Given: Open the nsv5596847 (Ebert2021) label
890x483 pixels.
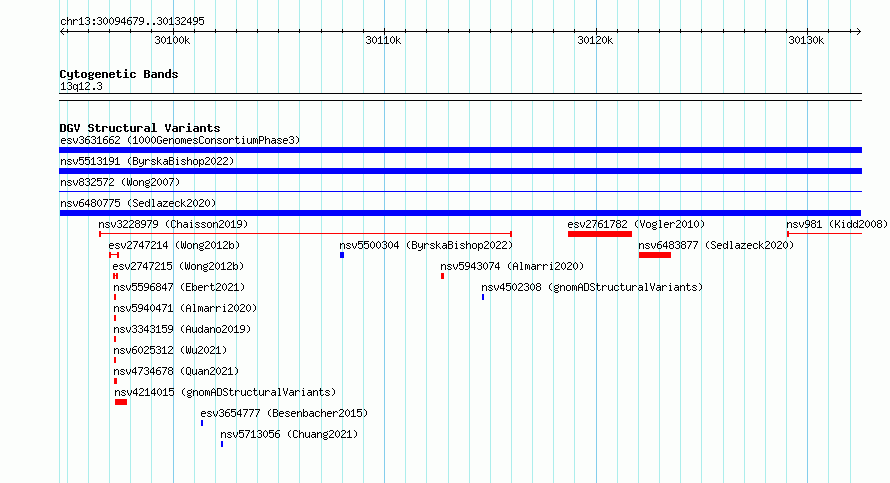Looking at the screenshot, I should [179, 287].
